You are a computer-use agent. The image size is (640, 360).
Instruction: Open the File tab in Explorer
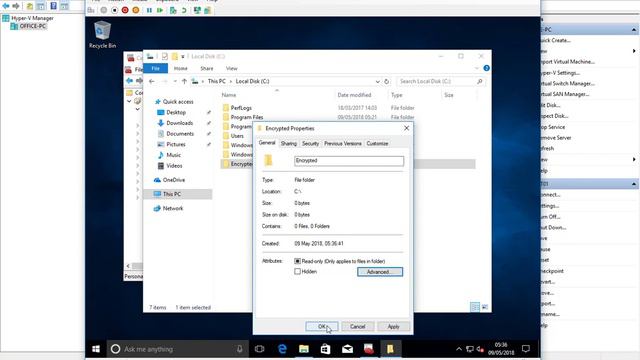(x=156, y=68)
